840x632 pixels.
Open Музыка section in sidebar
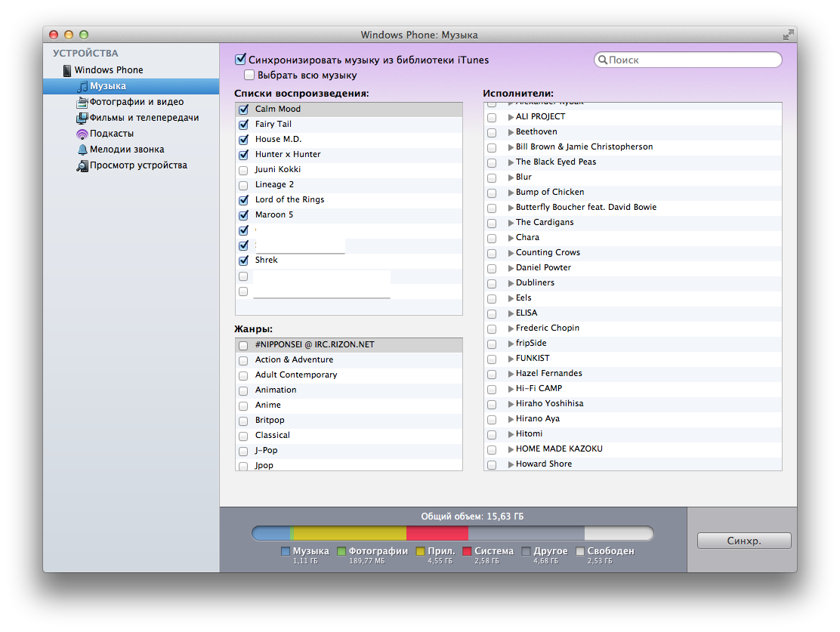[x=131, y=86]
